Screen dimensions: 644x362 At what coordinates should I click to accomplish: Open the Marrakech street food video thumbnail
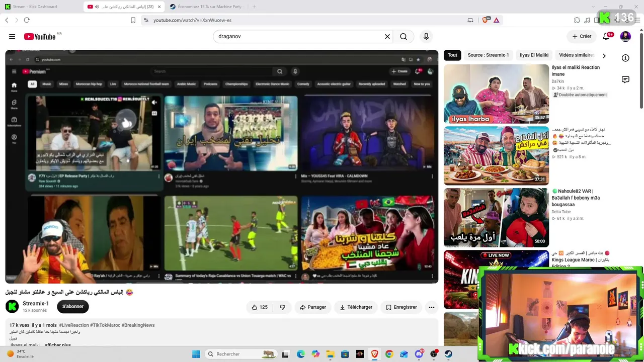pyautogui.click(x=496, y=156)
